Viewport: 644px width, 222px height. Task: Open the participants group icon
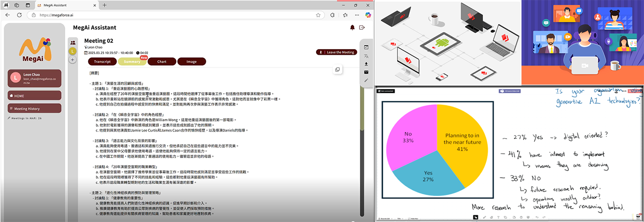(x=72, y=43)
